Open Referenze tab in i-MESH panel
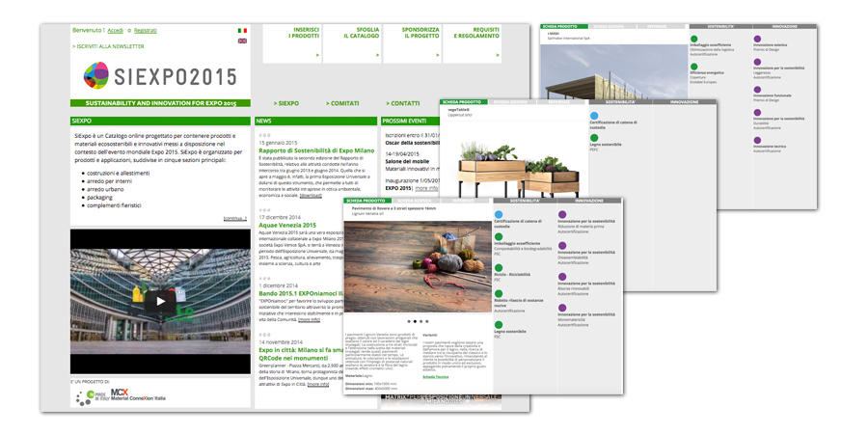868x434 pixels. 662,26
